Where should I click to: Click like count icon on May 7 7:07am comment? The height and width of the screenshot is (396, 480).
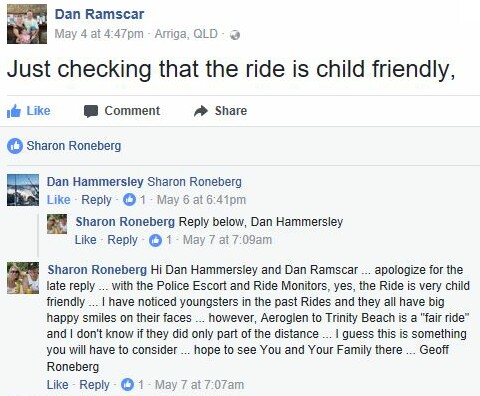127,385
